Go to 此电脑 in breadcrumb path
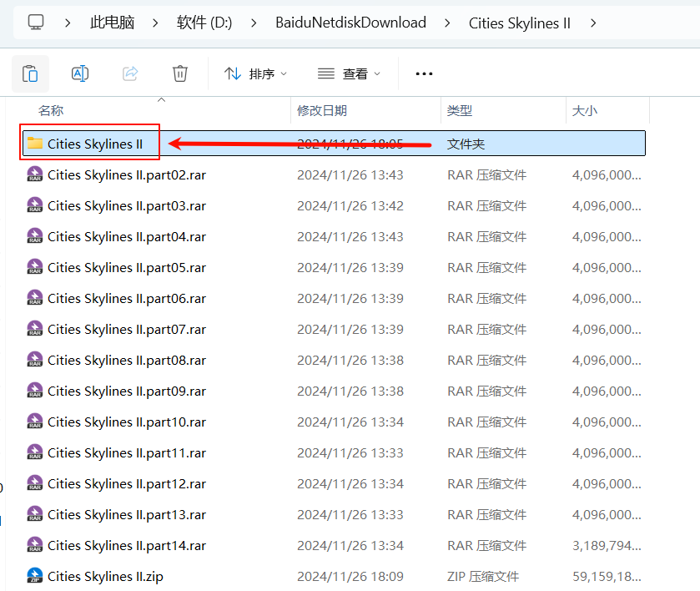The height and width of the screenshot is (591, 700). 112,23
